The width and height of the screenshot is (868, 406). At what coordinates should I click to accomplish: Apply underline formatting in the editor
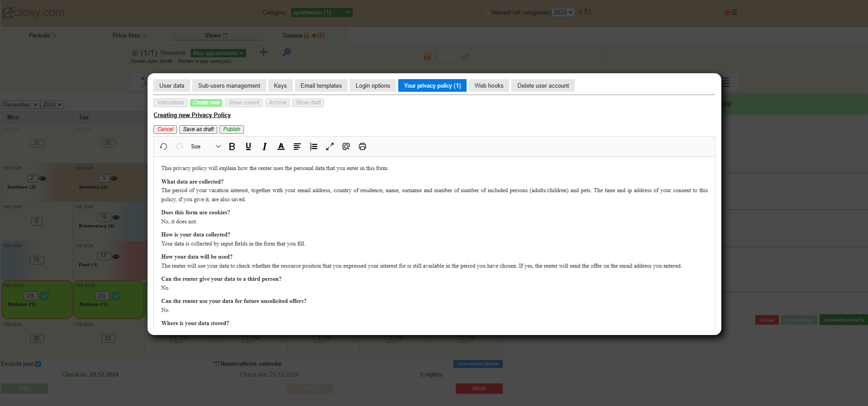pyautogui.click(x=248, y=146)
